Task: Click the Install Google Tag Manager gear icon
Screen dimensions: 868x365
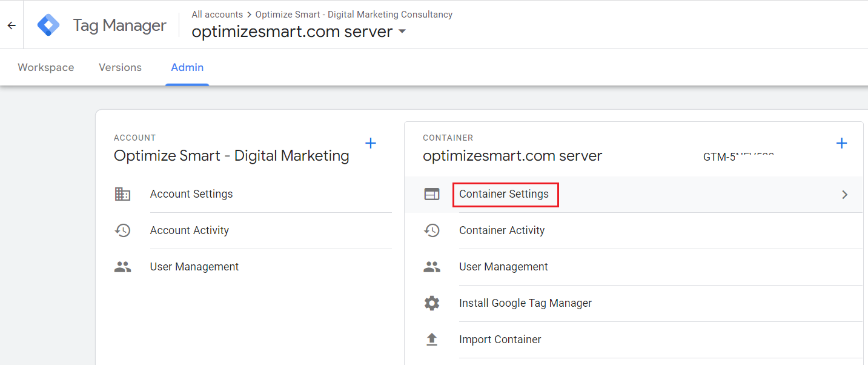Action: pos(432,303)
